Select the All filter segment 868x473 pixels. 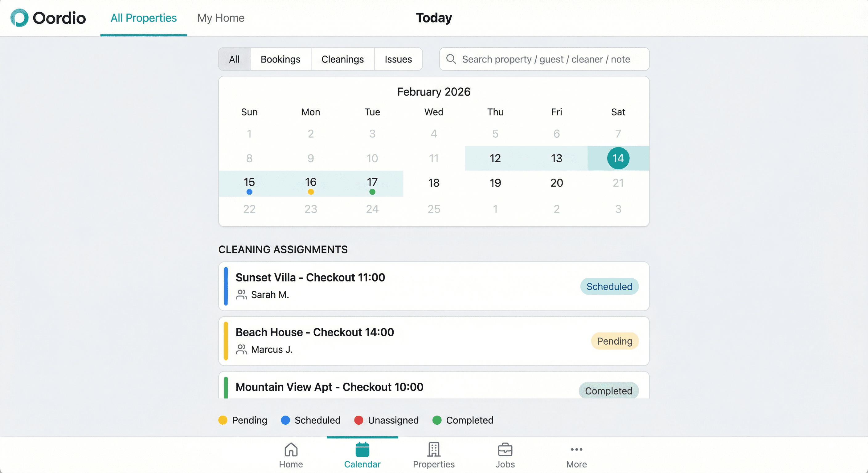coord(234,59)
